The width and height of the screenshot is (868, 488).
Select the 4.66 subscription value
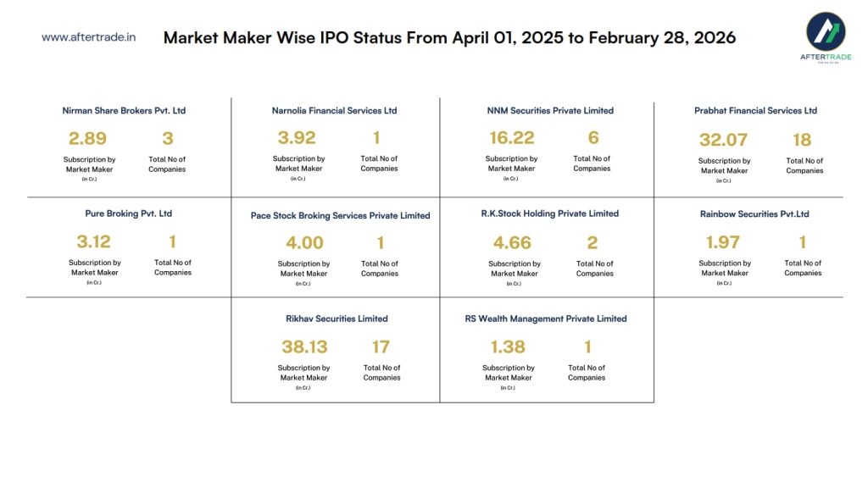pyautogui.click(x=512, y=243)
